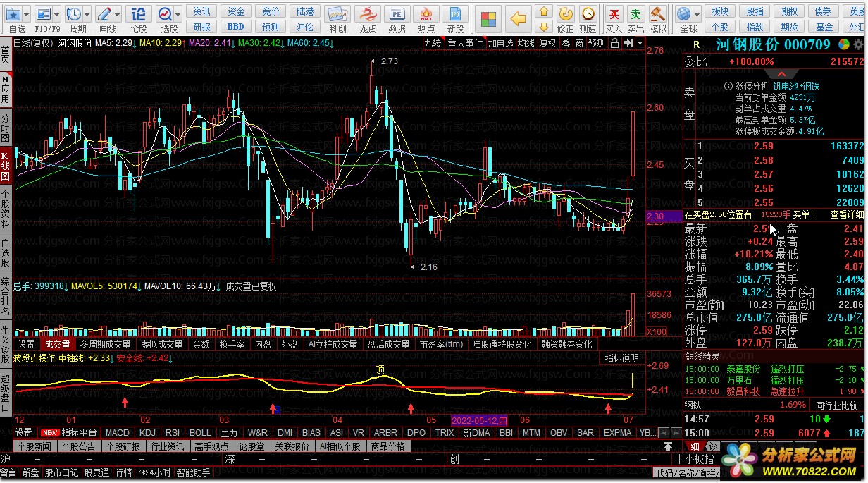Image resolution: width=868 pixels, height=483 pixels.
Task: Open the 模拟 simulation hammer icon
Action: point(658,13)
